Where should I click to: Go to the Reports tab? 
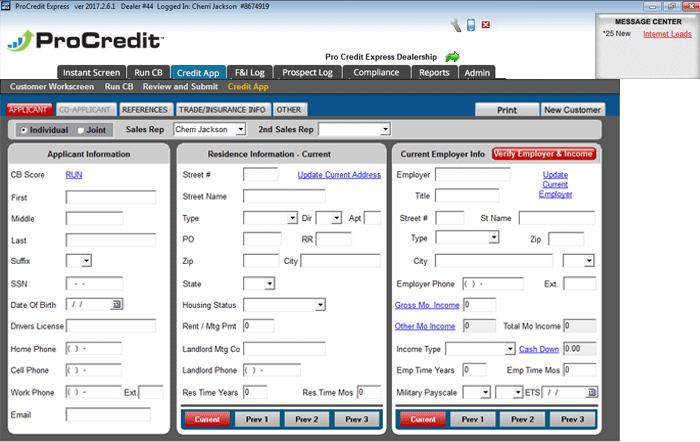pyautogui.click(x=434, y=72)
